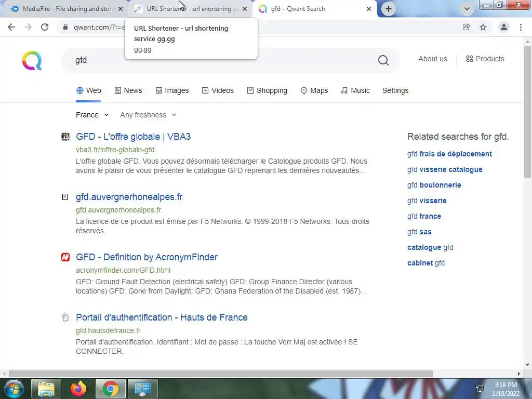
Task: Expand the France region dropdown
Action: coord(92,115)
